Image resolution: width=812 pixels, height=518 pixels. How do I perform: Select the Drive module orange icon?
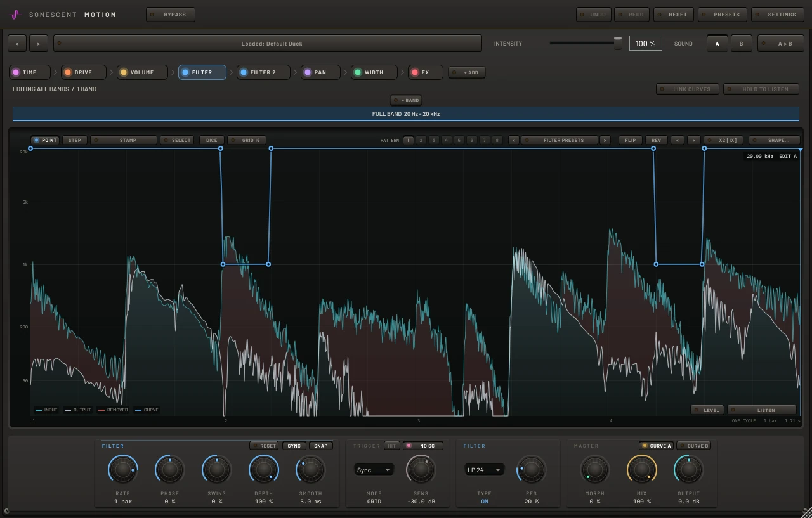(x=67, y=72)
